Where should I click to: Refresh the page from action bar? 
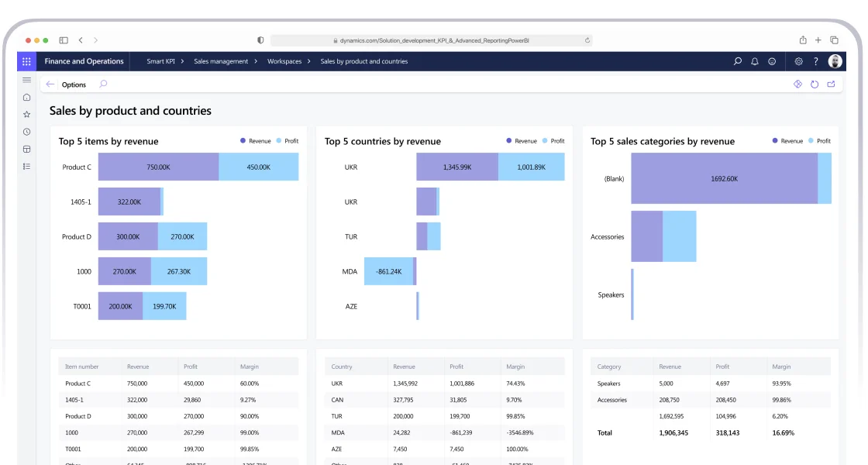815,84
